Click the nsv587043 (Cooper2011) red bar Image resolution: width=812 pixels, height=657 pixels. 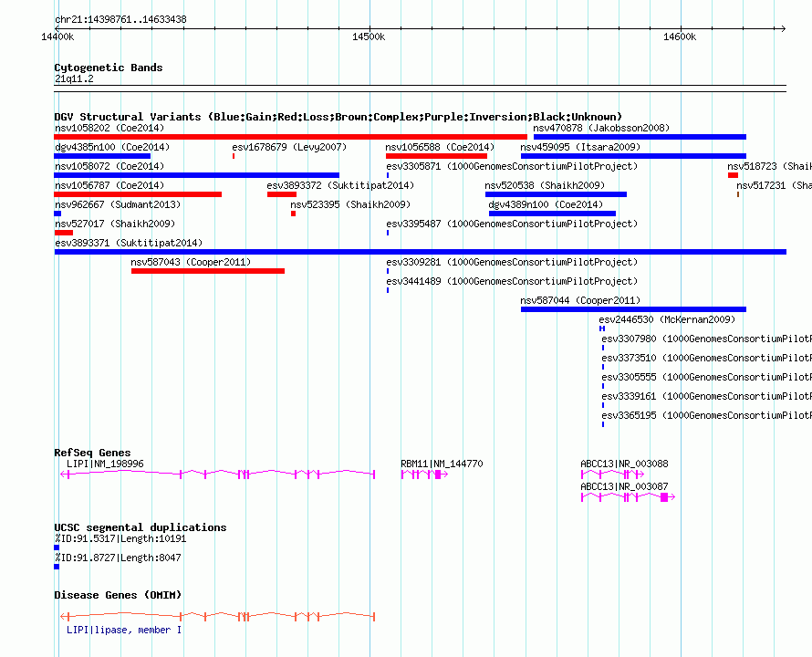208,271
